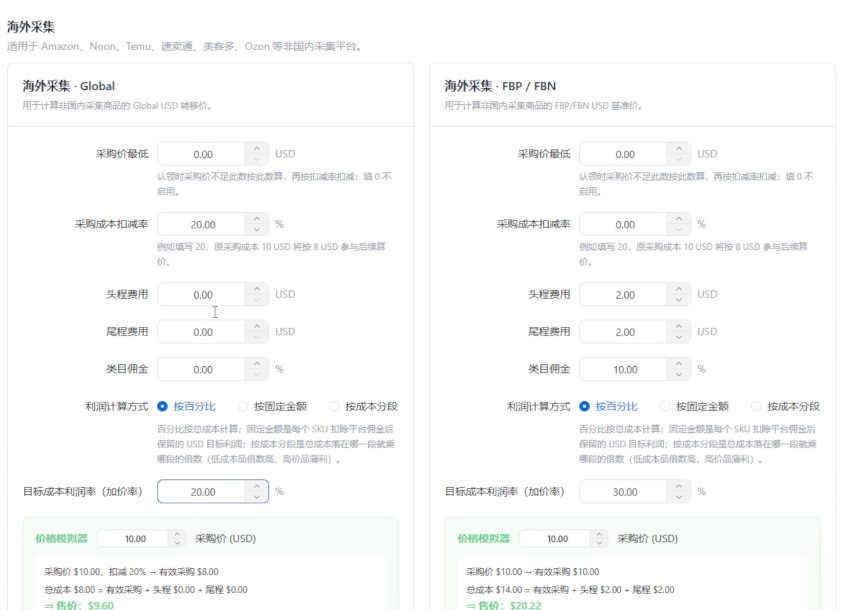Decrease Global 价格模拟器 采购价 down arrow
Screen dimensions: 850x610
(177, 543)
